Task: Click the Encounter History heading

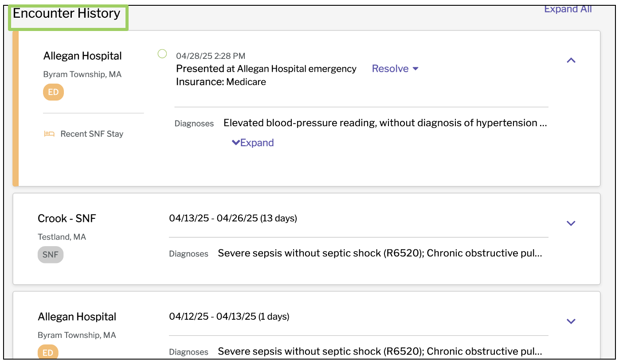Action: tap(67, 14)
